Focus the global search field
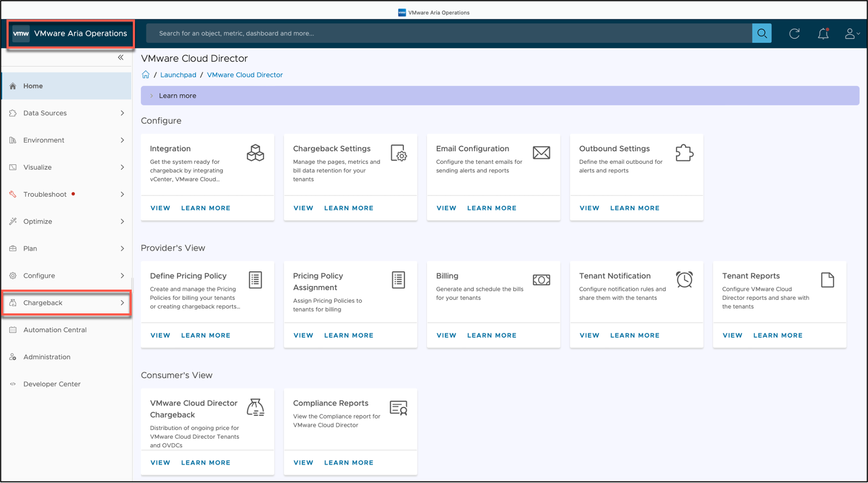 pos(448,33)
